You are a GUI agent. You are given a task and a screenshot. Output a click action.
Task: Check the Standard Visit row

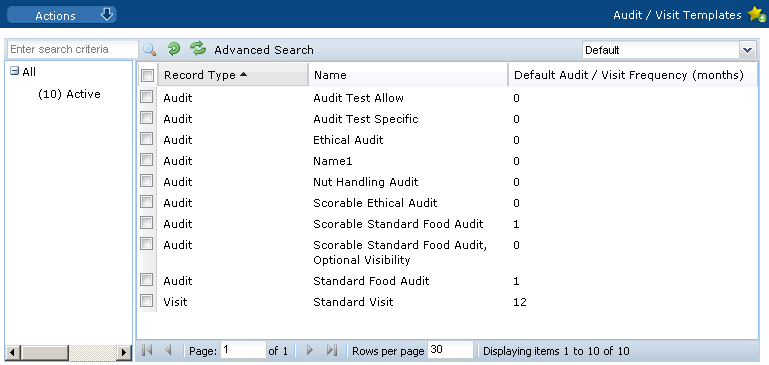147,301
